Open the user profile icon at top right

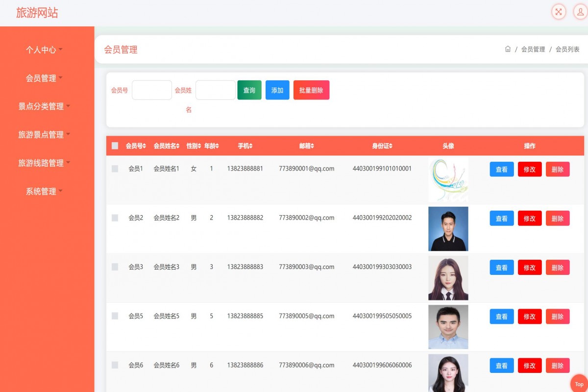click(x=580, y=12)
